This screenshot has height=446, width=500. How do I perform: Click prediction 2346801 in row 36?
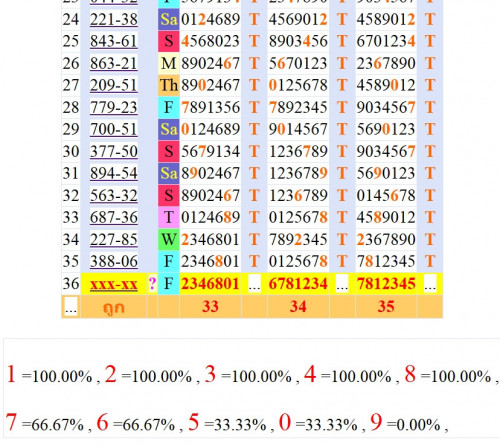point(210,284)
